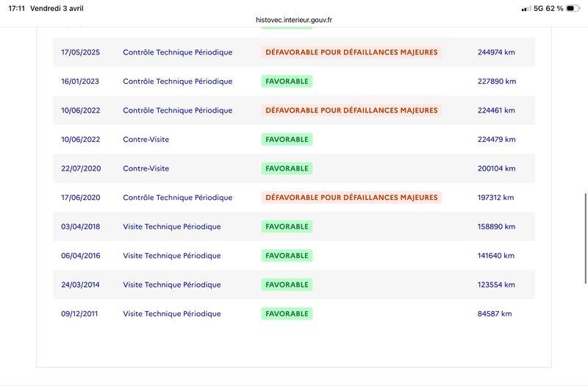
Task: Tap the cellular signal bars icon
Action: tap(526, 8)
